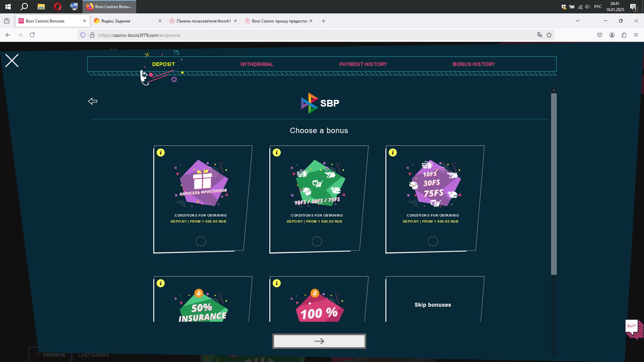644x362 pixels.
Task: Expand the list all tabs dropdown
Action: (x=578, y=21)
